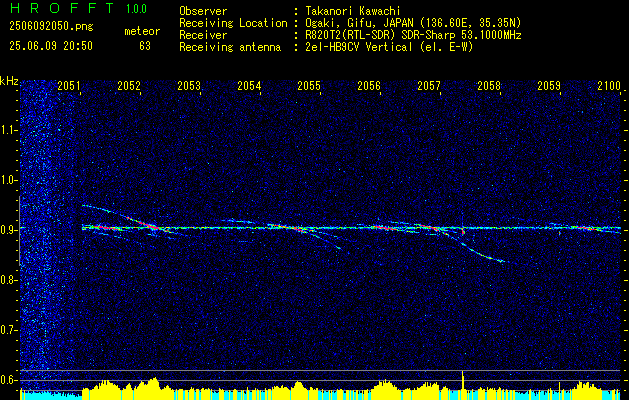Click the 2058 time axis marker
The height and width of the screenshot is (400, 629).
pyautogui.click(x=489, y=85)
